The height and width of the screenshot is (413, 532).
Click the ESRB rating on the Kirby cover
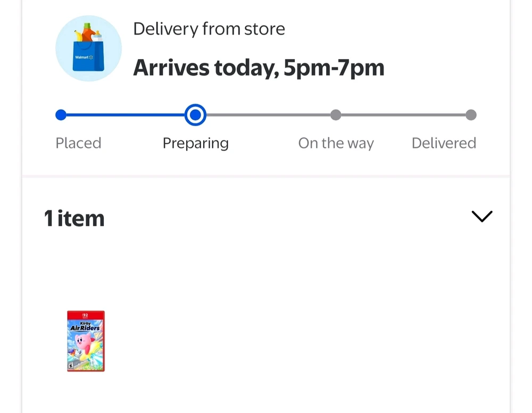click(x=71, y=366)
